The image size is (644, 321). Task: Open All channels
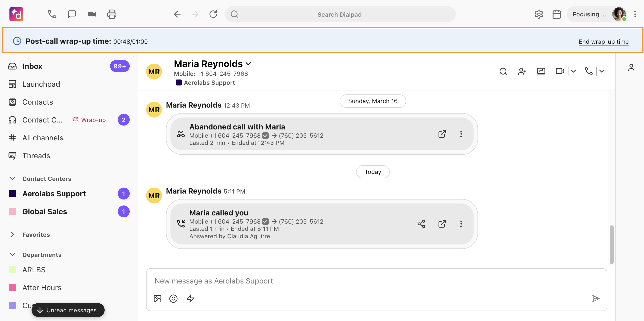[69, 138]
